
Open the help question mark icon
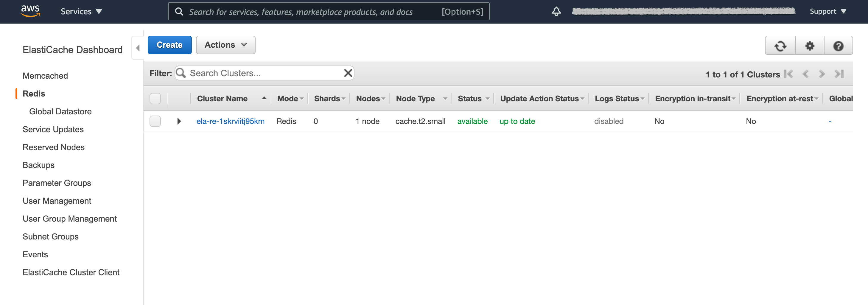[x=838, y=46]
